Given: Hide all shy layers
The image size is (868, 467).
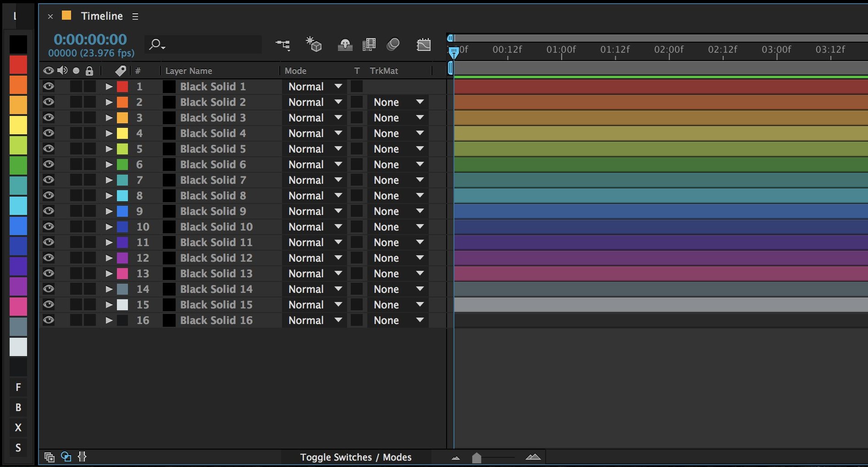Looking at the screenshot, I should [345, 44].
